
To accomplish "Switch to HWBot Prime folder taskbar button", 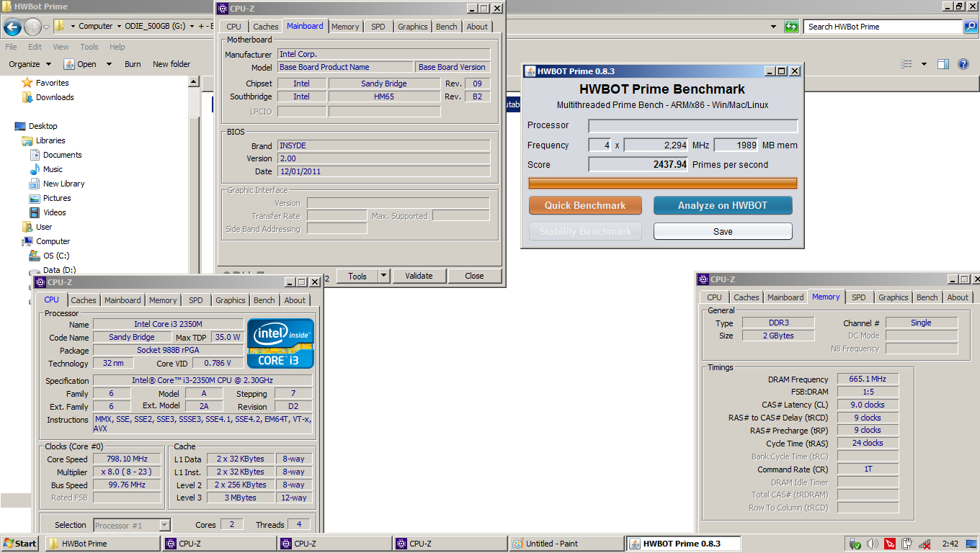I will pyautogui.click(x=103, y=544).
